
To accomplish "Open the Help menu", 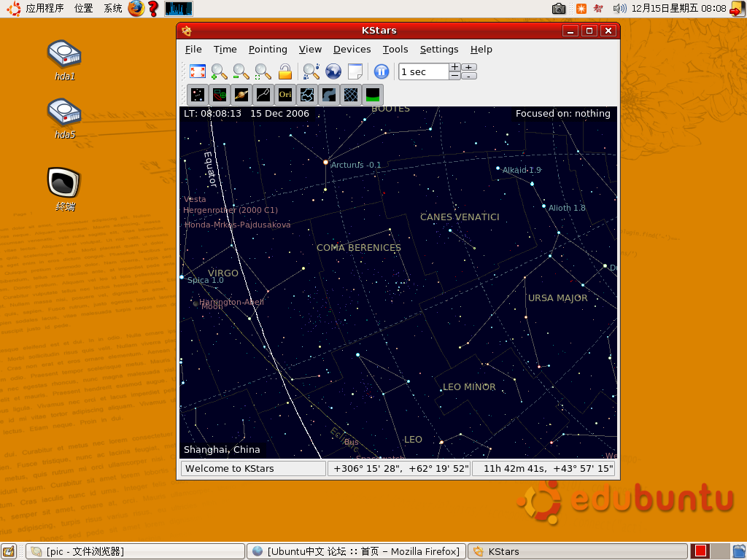I will point(481,50).
